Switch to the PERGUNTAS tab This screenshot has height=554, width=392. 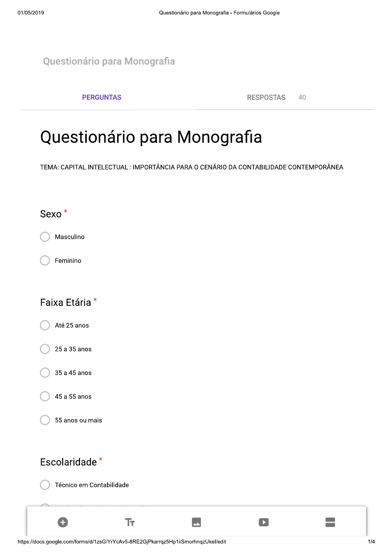pyautogui.click(x=101, y=97)
